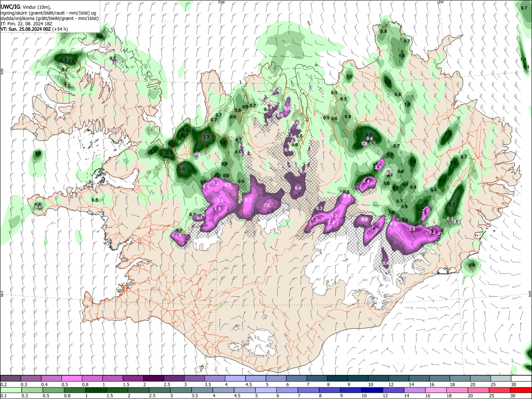
Task: Click the 2.7 rainfall value on the map
Action: coord(452,204)
